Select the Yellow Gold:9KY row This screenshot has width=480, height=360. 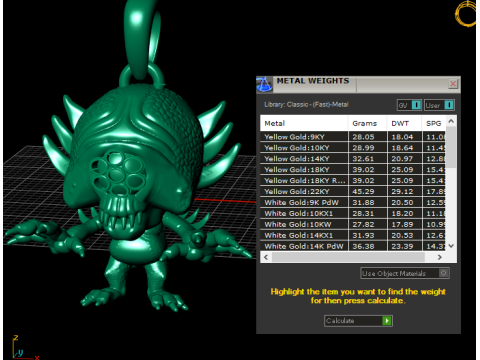pos(353,137)
